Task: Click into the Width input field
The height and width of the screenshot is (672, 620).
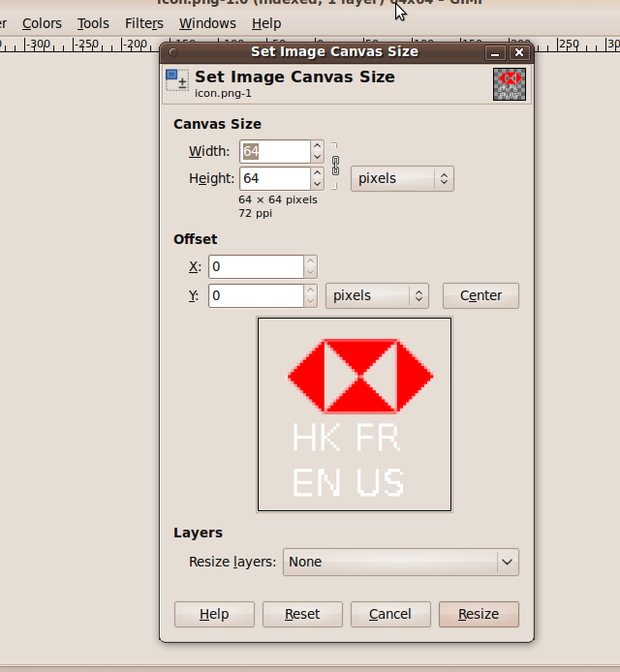Action: click(275, 151)
